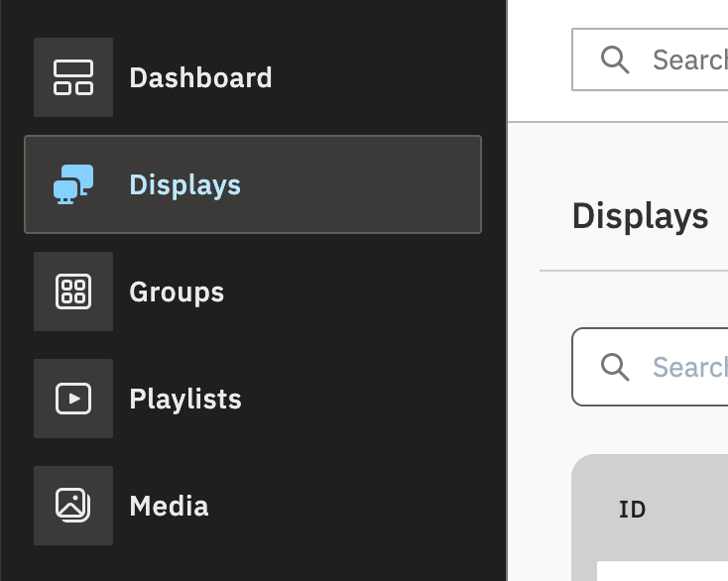Focus the top header search field

click(650, 59)
